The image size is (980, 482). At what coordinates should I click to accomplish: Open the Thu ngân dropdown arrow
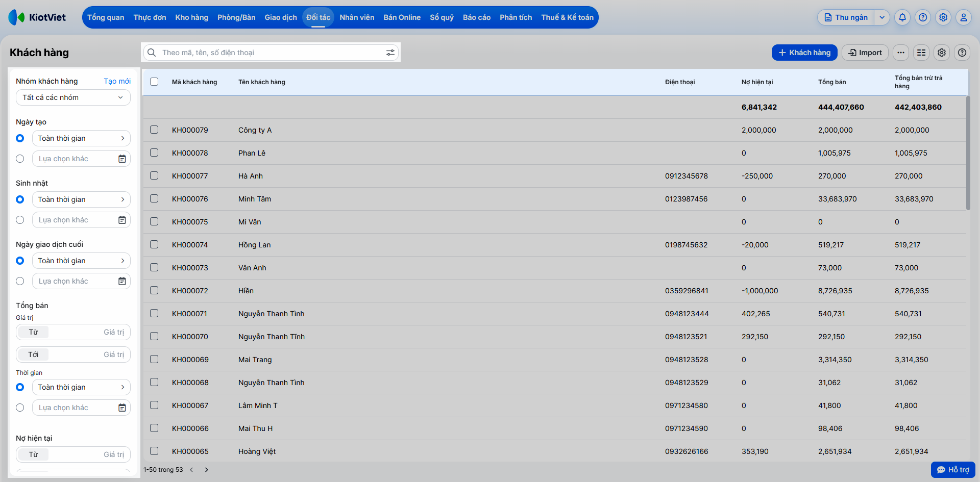[x=882, y=17]
